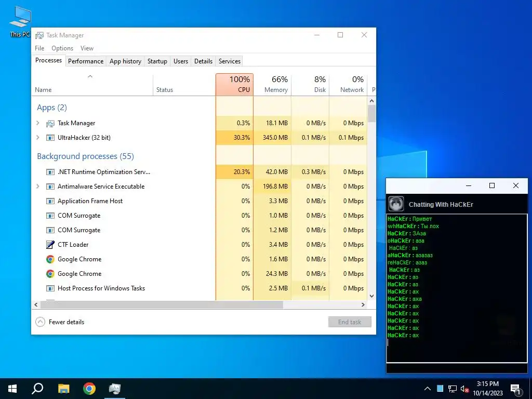Image resolution: width=532 pixels, height=399 pixels.
Task: Open the File menu
Action: (x=39, y=48)
